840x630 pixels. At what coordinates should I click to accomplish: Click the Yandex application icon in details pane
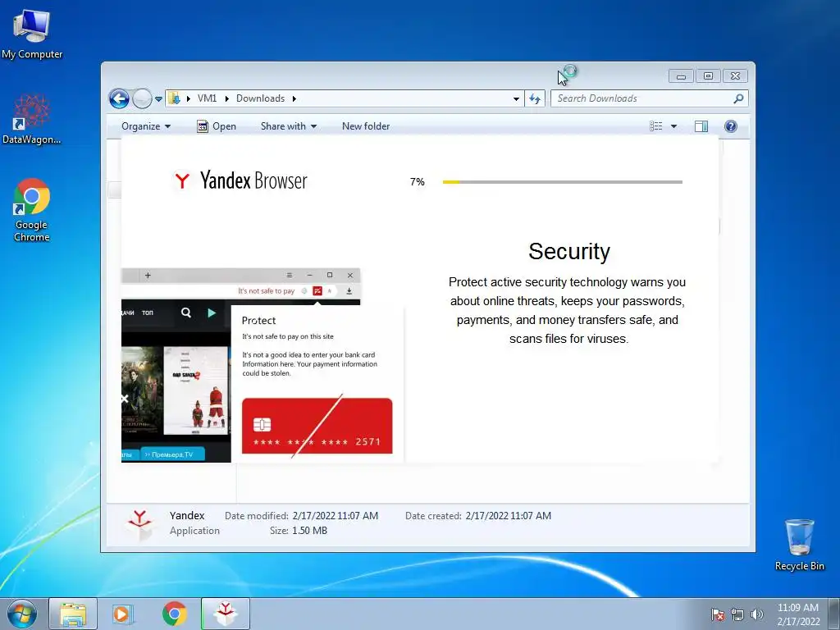coord(139,524)
